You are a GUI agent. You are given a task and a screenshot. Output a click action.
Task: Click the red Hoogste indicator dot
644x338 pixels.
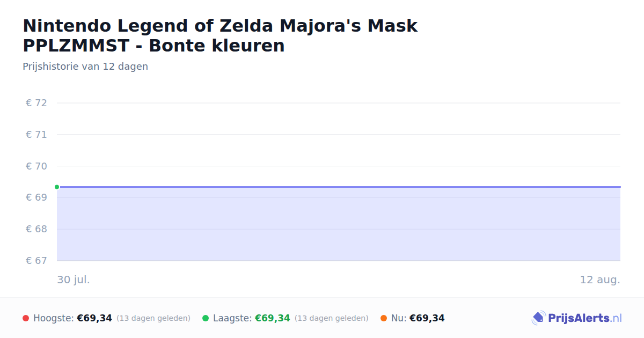pos(26,318)
